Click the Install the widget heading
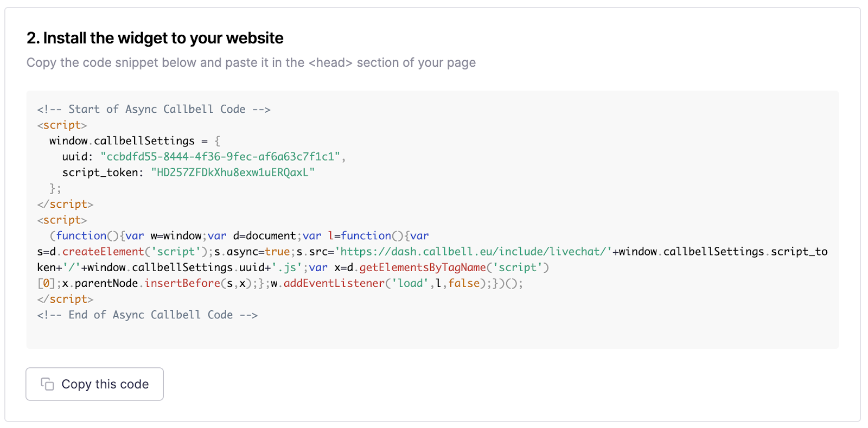This screenshot has height=428, width=868. pyautogui.click(x=155, y=38)
